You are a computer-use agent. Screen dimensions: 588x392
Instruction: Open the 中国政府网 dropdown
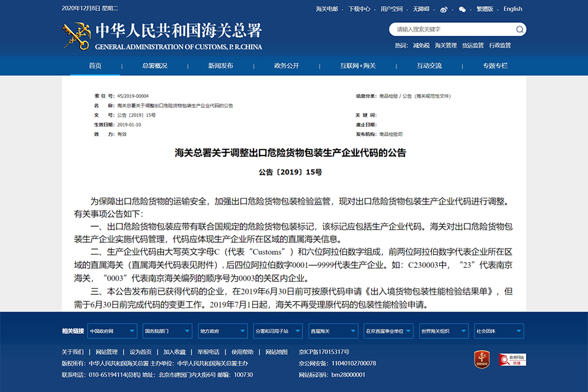(x=112, y=331)
